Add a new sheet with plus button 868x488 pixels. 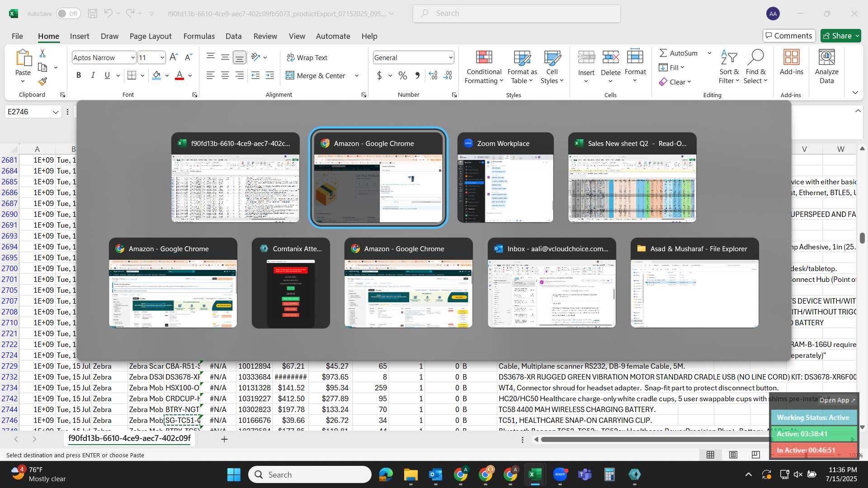[x=224, y=439]
